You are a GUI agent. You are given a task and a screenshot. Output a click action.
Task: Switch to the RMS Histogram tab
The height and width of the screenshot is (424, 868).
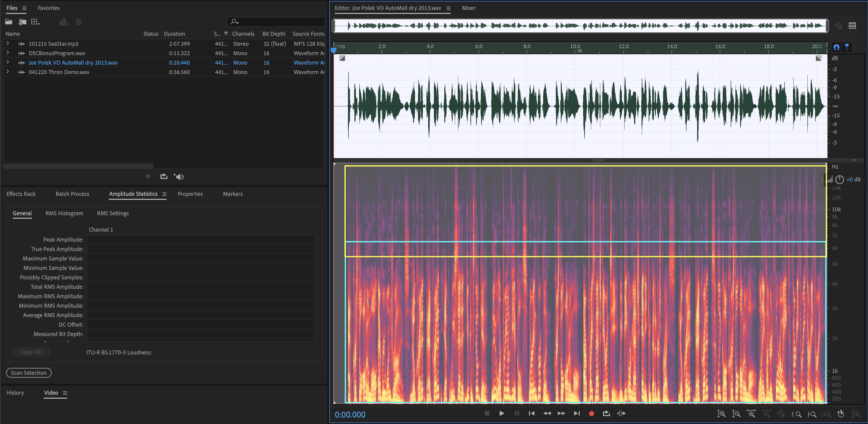[64, 213]
